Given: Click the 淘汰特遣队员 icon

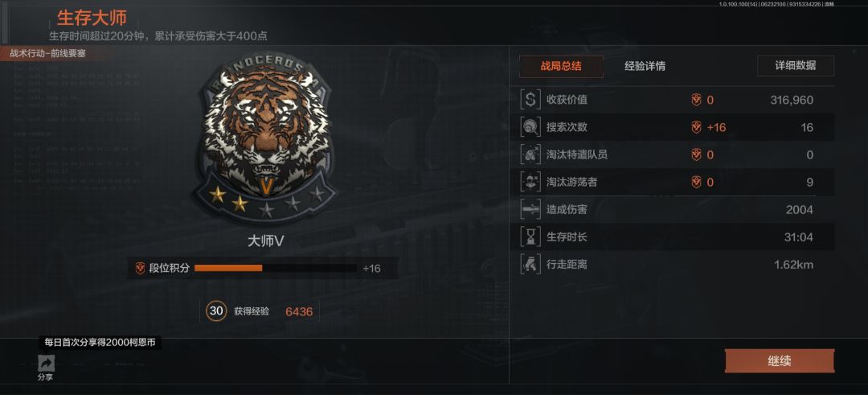Looking at the screenshot, I should point(530,154).
